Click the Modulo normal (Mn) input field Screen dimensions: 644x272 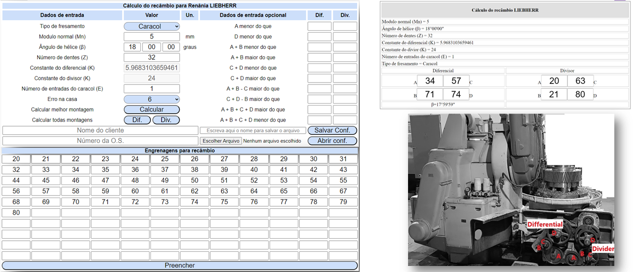[x=151, y=37]
